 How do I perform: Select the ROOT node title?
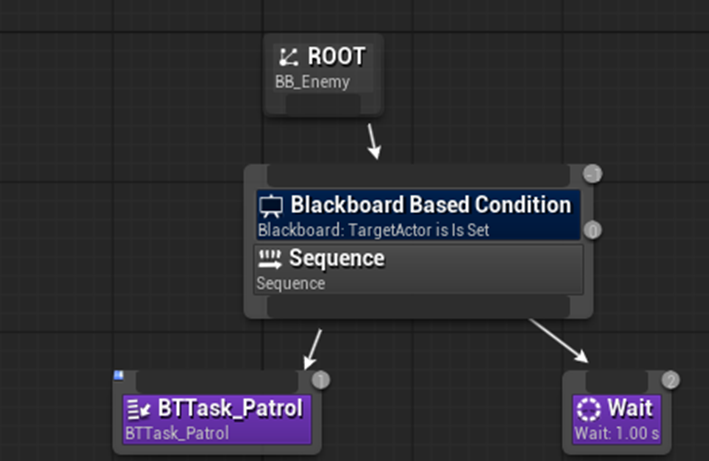(x=336, y=58)
